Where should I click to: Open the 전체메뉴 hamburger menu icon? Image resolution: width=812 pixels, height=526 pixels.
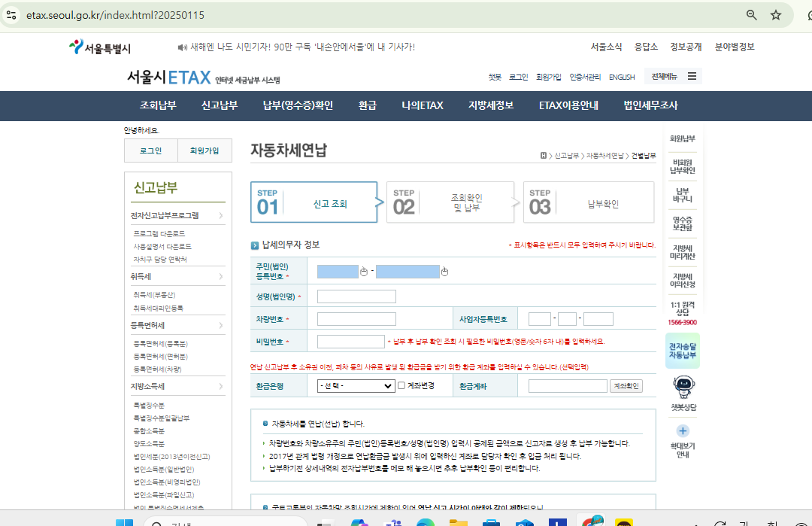692,76
